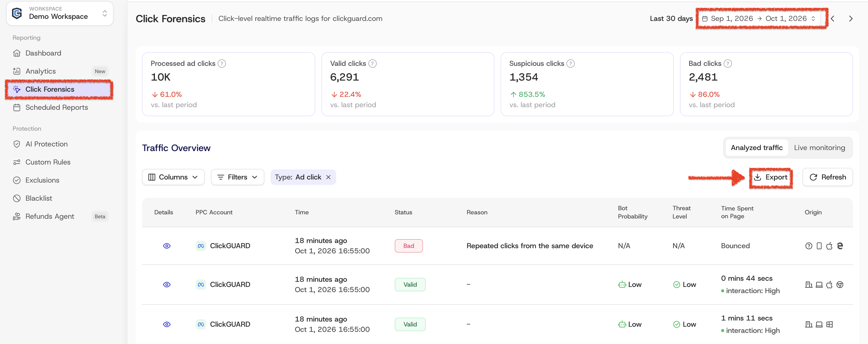This screenshot has width=868, height=344.
Task: Click unknown-origin question icon in Bad row
Action: coord(809,246)
